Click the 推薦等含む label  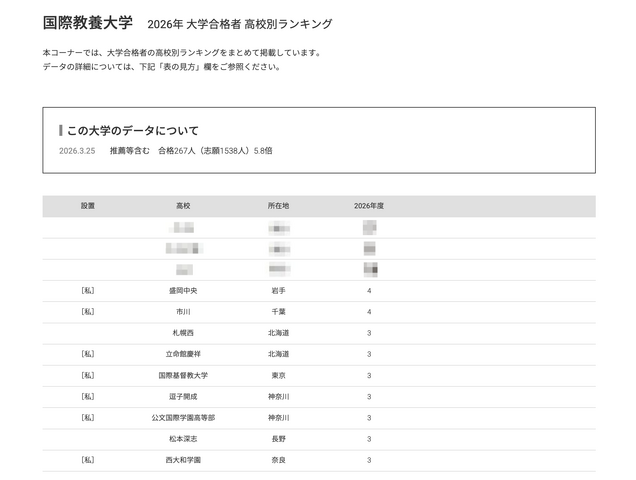click(x=130, y=151)
